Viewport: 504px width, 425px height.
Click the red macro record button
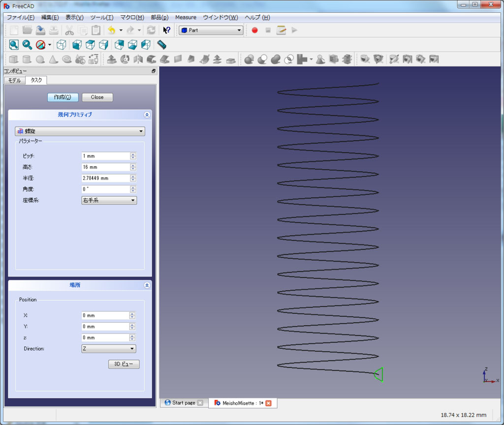click(x=254, y=30)
